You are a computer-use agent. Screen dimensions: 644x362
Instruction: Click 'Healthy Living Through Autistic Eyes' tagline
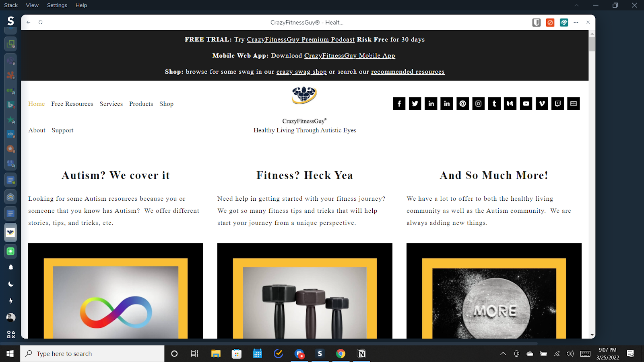305,130
